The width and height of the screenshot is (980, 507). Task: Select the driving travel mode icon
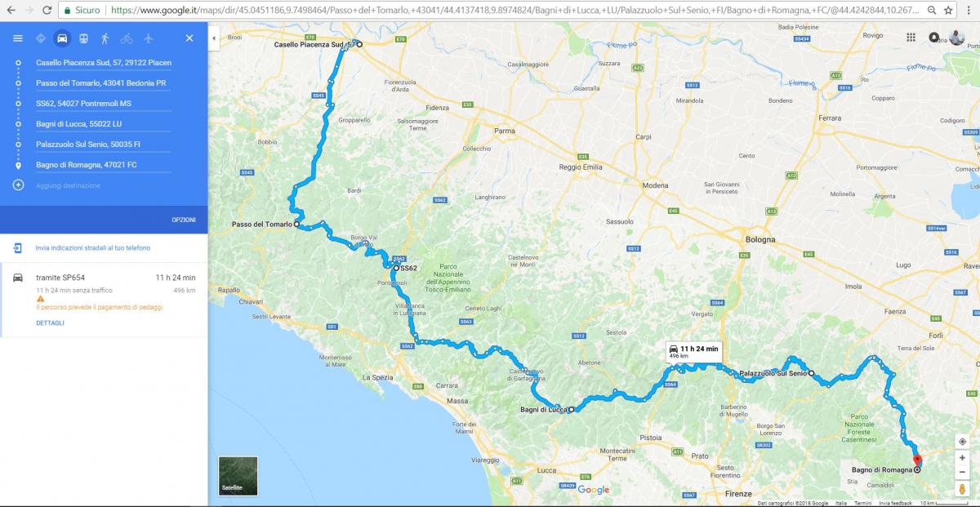coord(62,38)
